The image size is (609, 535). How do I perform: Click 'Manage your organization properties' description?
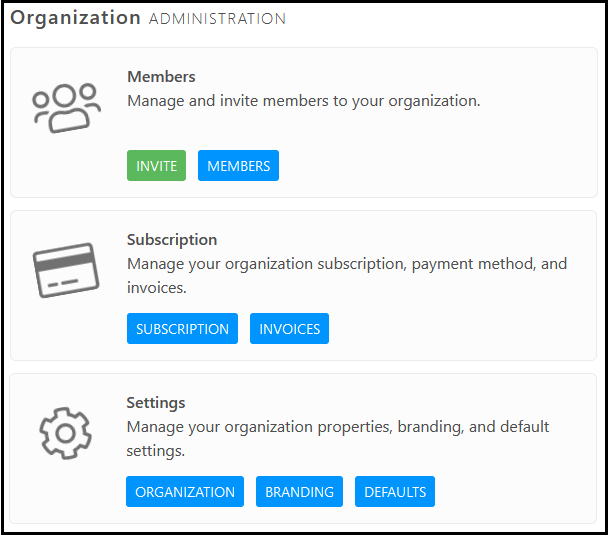tap(338, 439)
